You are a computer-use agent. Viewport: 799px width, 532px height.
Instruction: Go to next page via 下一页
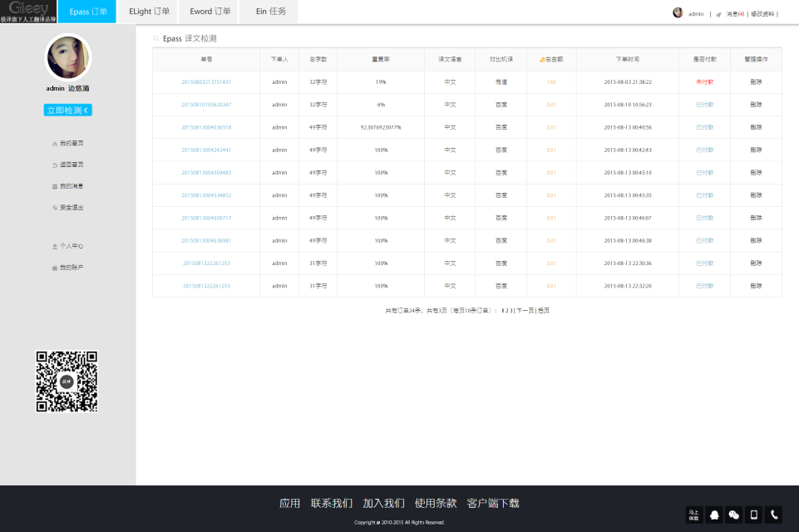525,310
